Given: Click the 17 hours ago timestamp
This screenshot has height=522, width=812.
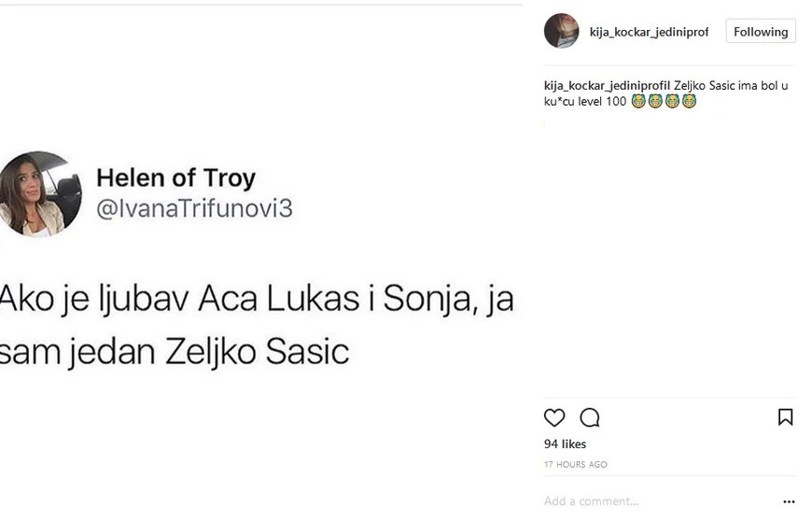Looking at the screenshot, I should tap(575, 464).
